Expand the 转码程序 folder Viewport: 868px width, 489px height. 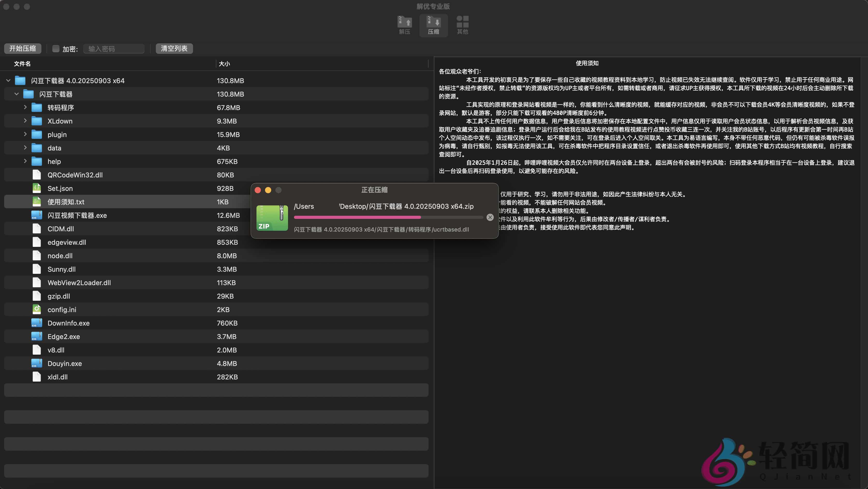click(x=25, y=107)
